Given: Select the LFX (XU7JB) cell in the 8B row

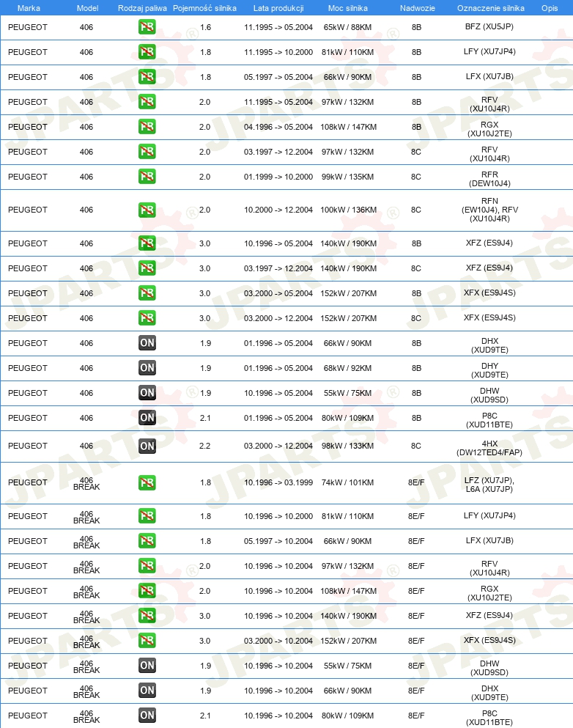Looking at the screenshot, I should [x=489, y=76].
